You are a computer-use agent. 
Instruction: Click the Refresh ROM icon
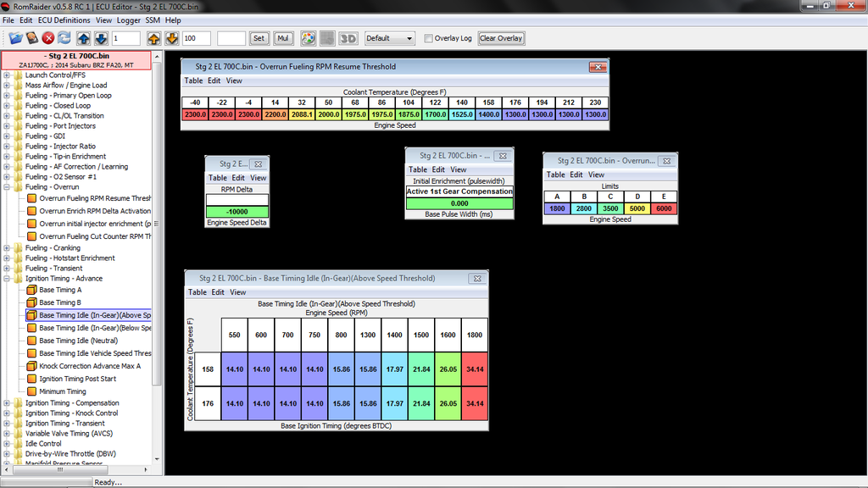click(64, 38)
